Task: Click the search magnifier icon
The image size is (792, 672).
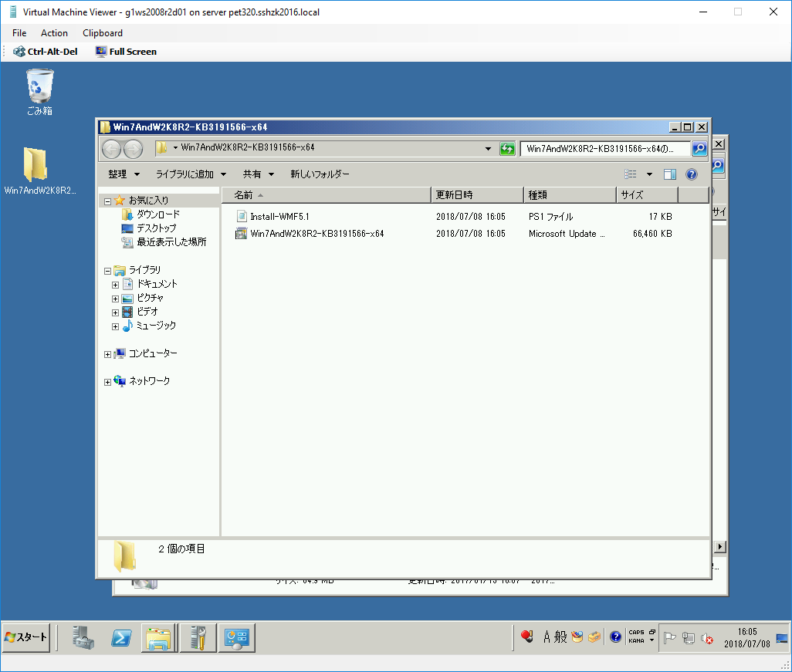Action: point(699,148)
